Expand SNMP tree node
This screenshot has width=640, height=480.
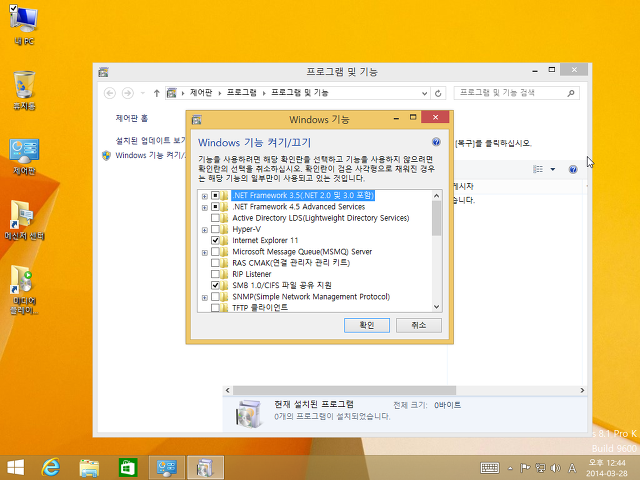[204, 298]
